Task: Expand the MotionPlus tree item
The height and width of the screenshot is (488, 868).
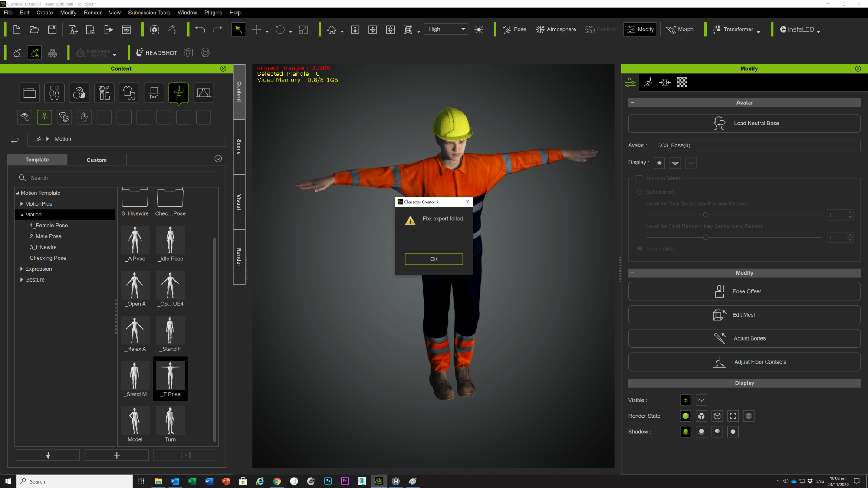Action: (x=22, y=203)
